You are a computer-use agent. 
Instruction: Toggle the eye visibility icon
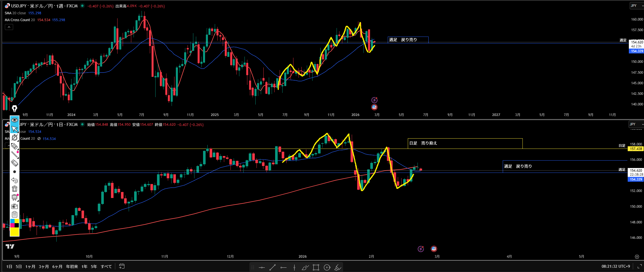[15, 120]
